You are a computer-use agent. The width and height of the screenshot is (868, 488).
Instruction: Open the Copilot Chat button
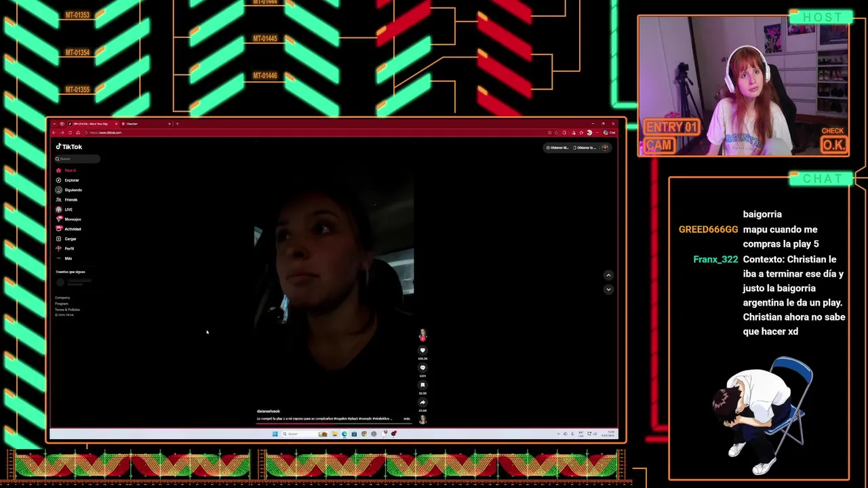(x=609, y=132)
